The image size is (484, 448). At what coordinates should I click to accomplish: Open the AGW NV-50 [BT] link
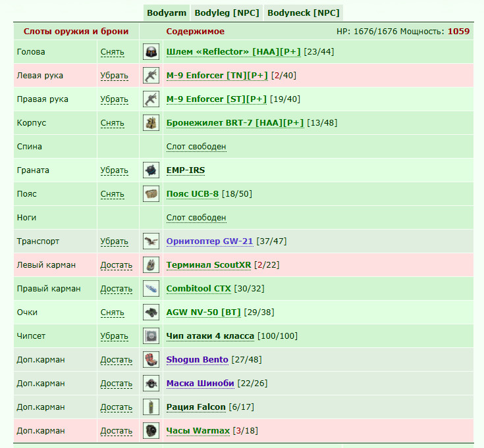203,312
